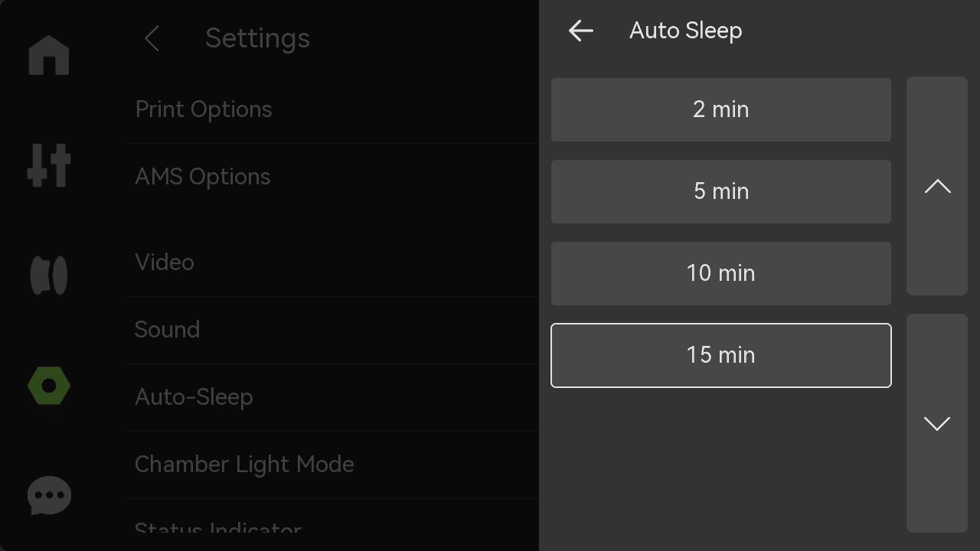This screenshot has width=980, height=551.
Task: Select the 2 min sleep option
Action: click(x=721, y=109)
